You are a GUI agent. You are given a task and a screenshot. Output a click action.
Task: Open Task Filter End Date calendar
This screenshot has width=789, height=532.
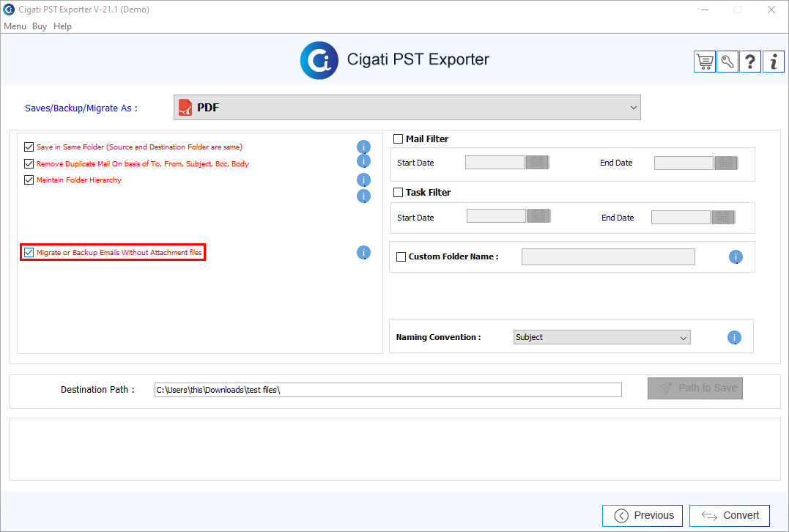[724, 218]
